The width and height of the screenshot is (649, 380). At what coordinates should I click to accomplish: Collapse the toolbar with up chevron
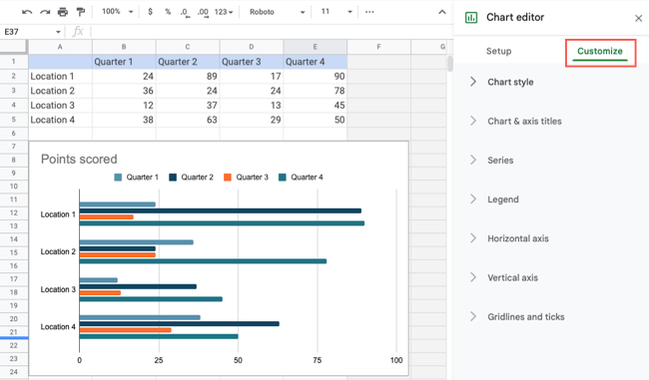[x=442, y=12]
